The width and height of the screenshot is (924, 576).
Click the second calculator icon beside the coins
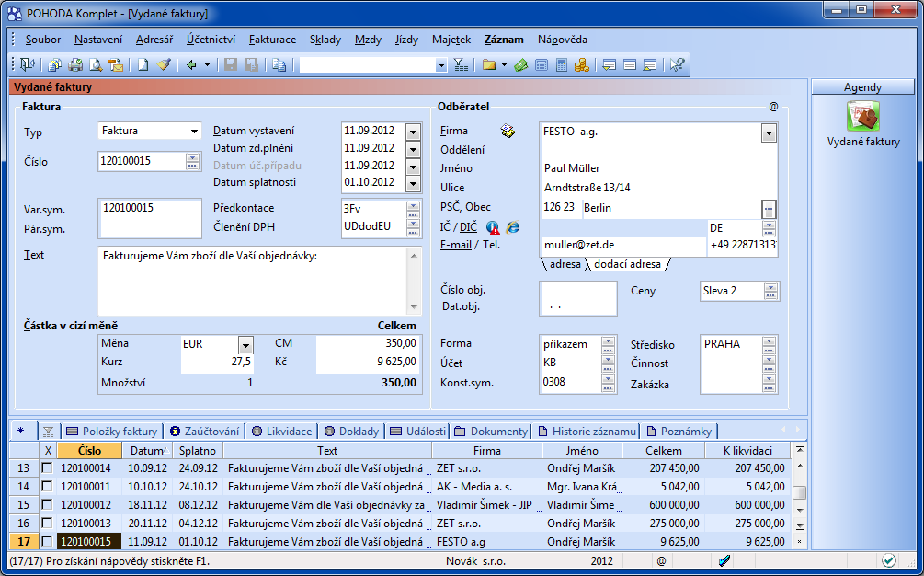[562, 64]
